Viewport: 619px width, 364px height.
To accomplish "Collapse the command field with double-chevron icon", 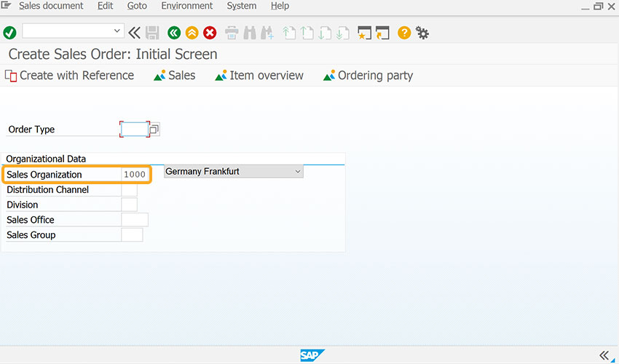I will pos(134,33).
